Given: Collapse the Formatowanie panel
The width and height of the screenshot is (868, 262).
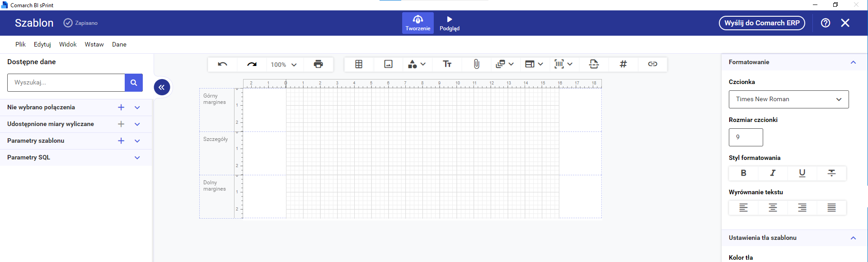Looking at the screenshot, I should pyautogui.click(x=853, y=62).
